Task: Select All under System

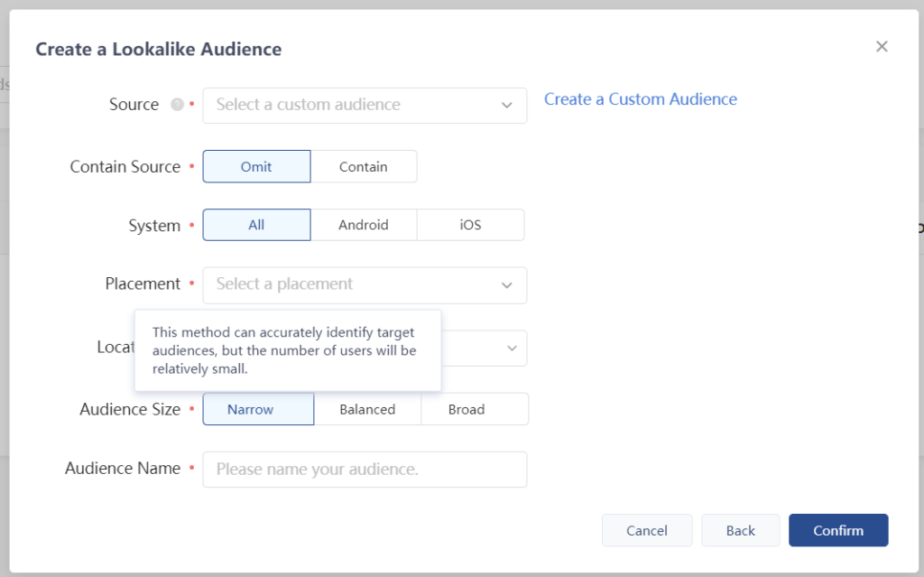Action: point(256,226)
